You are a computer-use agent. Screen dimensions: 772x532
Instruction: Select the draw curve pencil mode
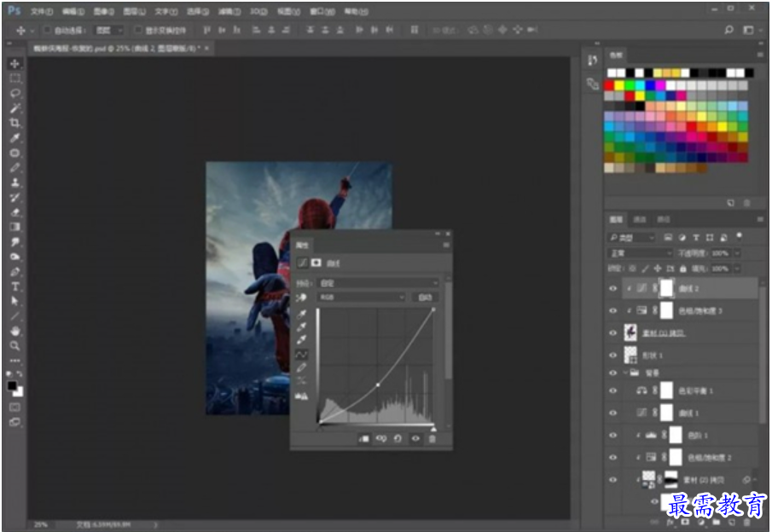pyautogui.click(x=301, y=367)
